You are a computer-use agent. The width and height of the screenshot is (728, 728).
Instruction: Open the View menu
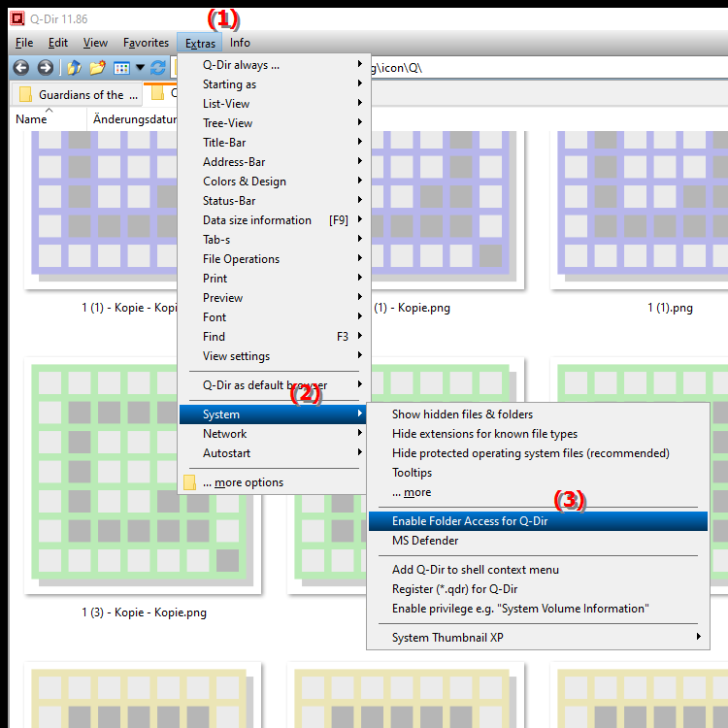[95, 43]
